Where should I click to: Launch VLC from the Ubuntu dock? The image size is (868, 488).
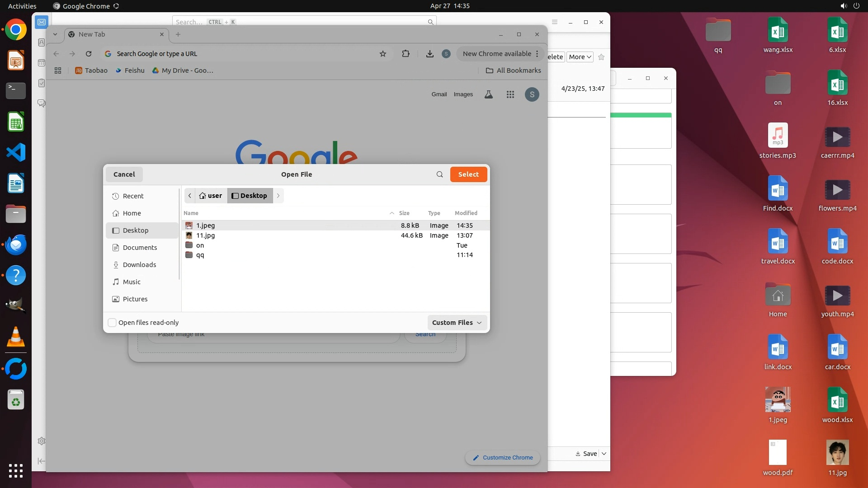click(16, 338)
